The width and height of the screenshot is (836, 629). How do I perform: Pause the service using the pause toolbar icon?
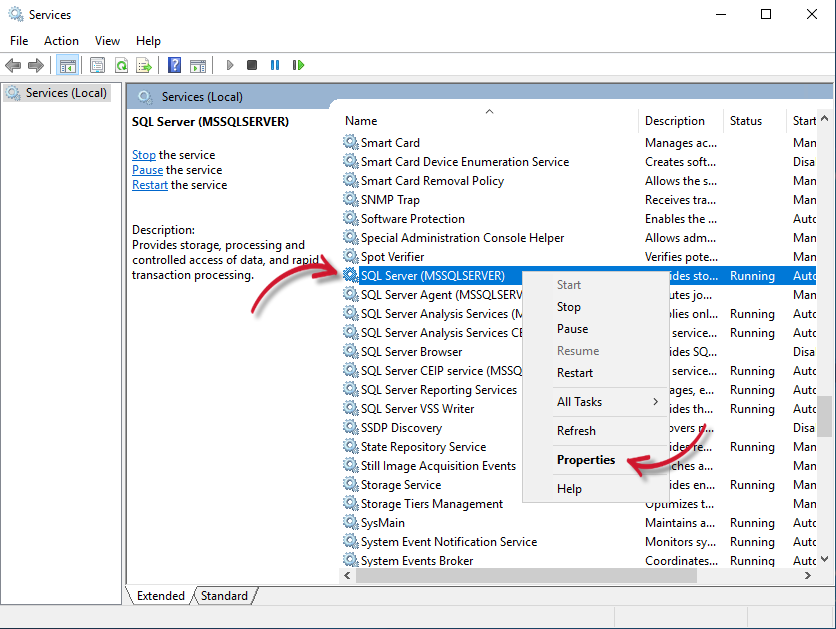tap(275, 64)
